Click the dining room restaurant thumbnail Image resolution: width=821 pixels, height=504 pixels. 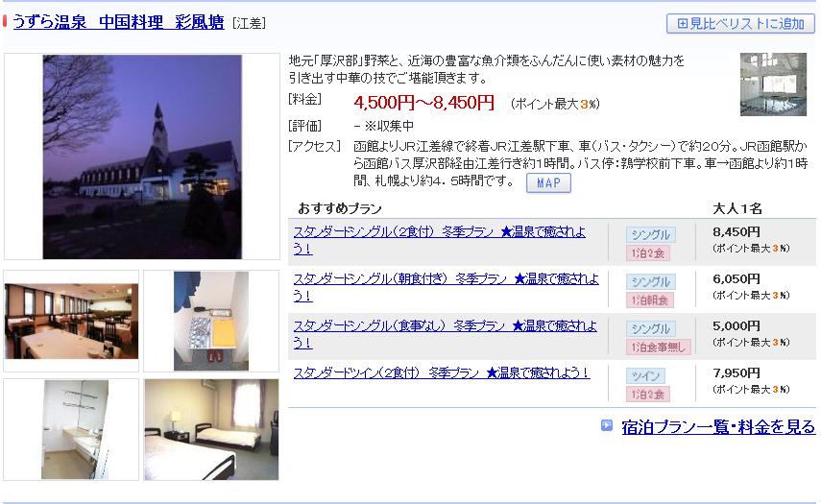pos(72,322)
